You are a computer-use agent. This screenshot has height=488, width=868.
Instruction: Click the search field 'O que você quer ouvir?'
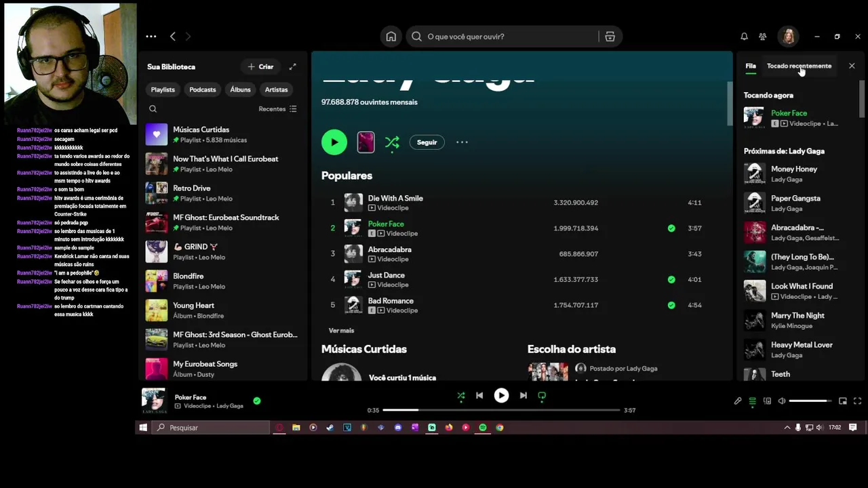coord(502,37)
